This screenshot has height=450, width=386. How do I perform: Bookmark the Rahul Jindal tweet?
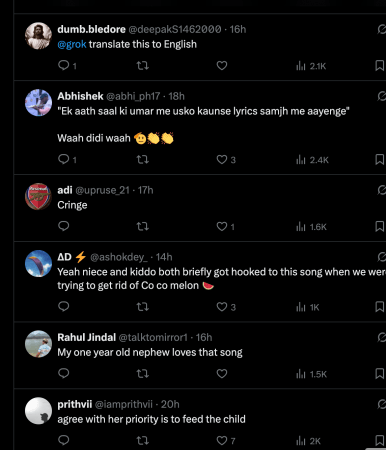380,374
